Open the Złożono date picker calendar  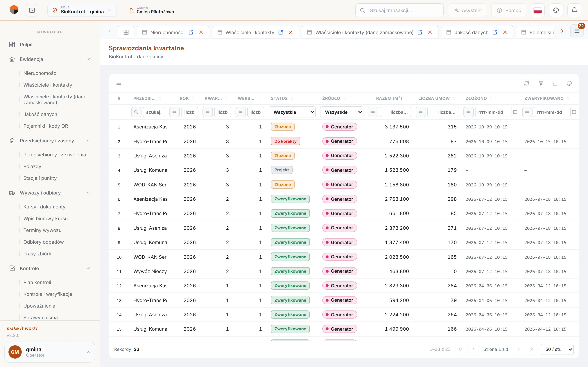[x=515, y=112]
